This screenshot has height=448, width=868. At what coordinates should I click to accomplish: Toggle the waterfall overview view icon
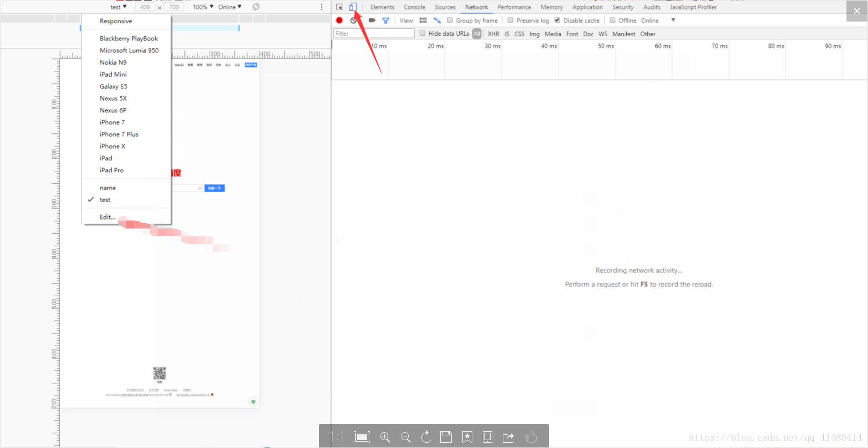(x=437, y=20)
